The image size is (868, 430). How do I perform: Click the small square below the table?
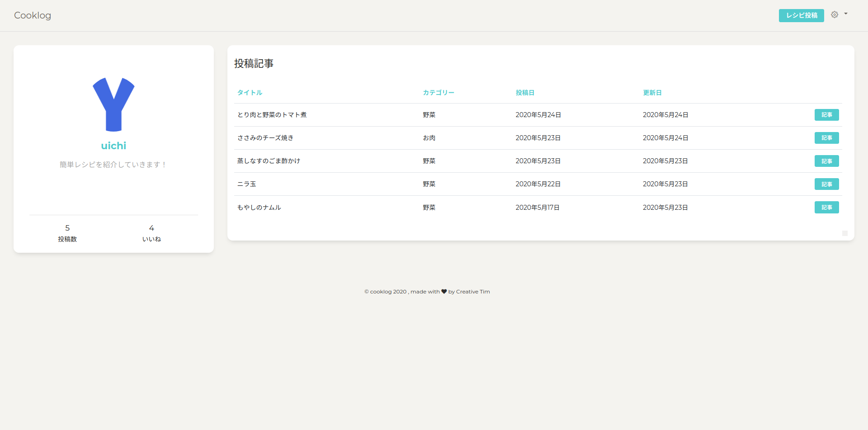click(844, 233)
